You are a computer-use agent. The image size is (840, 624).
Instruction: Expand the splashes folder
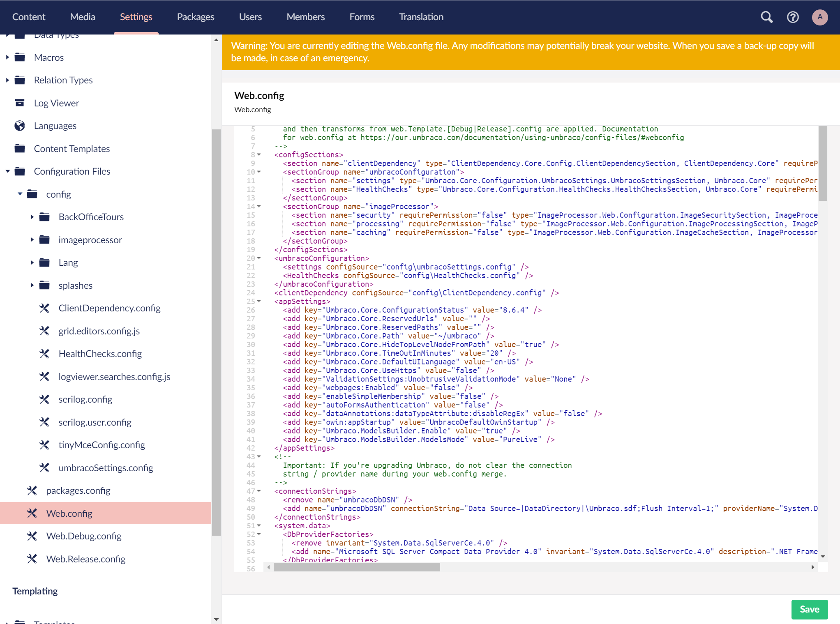[32, 286]
